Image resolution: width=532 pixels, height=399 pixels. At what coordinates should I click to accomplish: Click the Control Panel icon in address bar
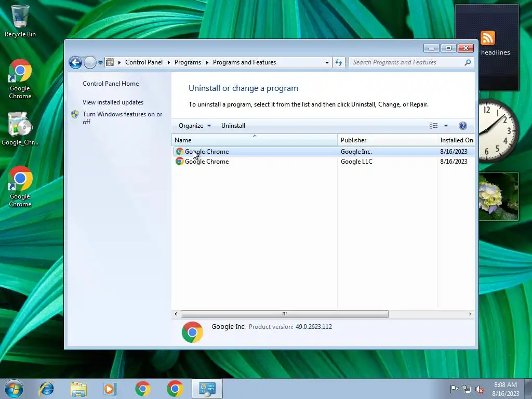tap(110, 62)
